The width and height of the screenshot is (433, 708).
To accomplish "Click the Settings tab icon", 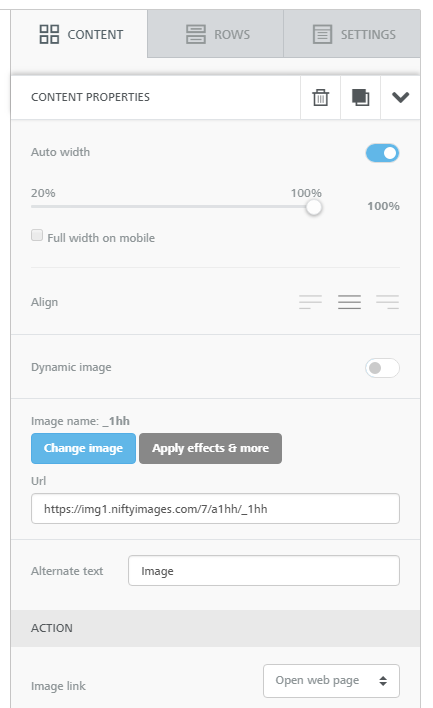I will (x=322, y=34).
